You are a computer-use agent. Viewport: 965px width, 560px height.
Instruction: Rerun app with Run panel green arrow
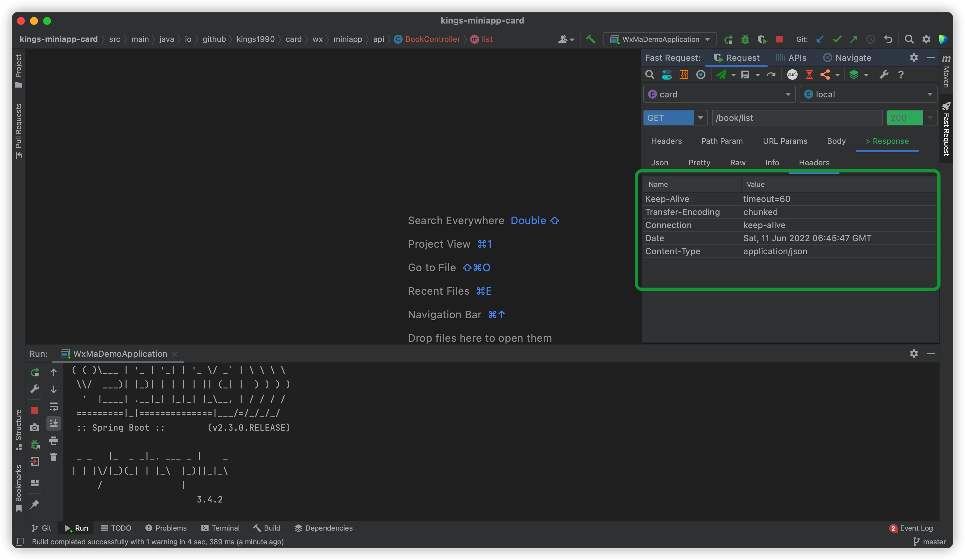(34, 372)
